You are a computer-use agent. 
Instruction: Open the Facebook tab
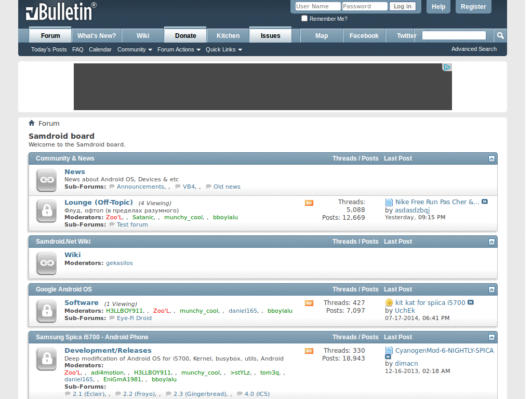[364, 36]
